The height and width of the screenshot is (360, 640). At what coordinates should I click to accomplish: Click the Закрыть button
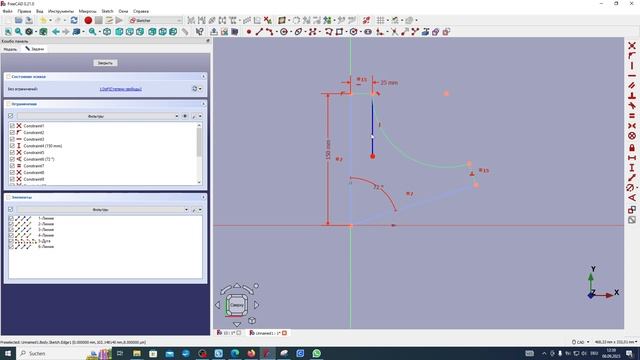[x=105, y=63]
